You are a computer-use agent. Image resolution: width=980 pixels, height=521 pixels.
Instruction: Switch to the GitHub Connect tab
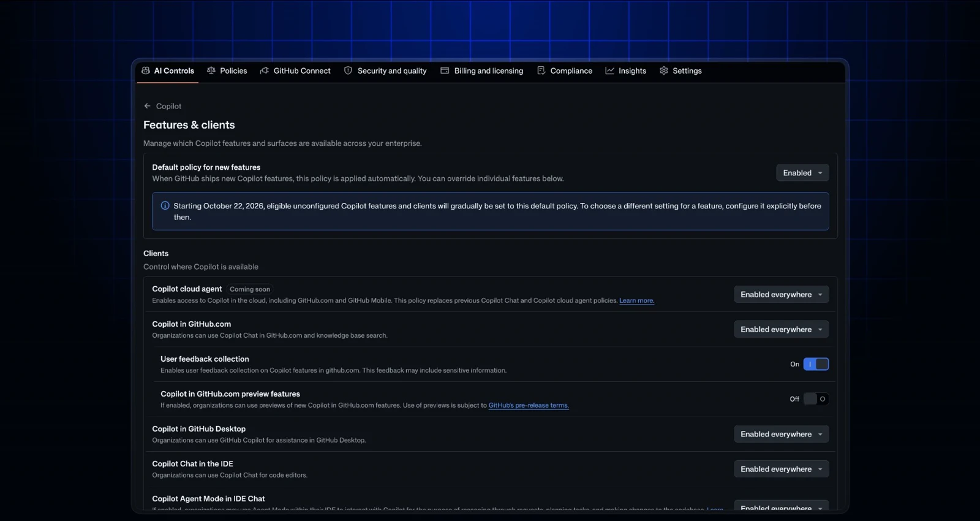295,70
